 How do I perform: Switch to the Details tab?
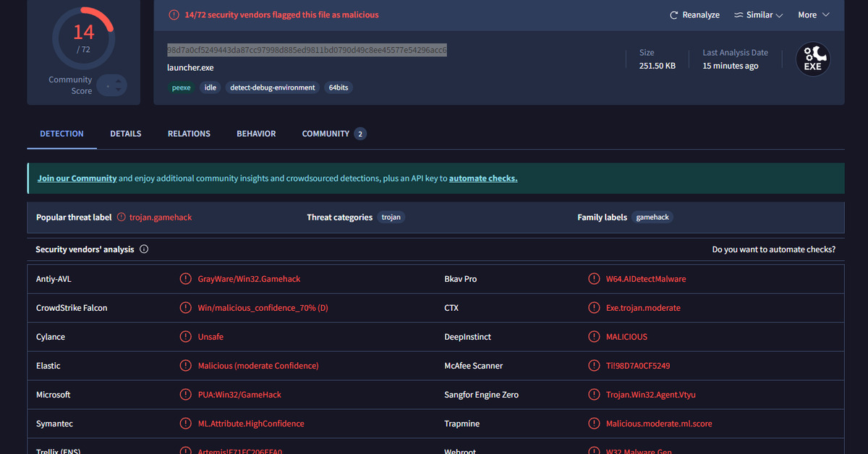[126, 134]
